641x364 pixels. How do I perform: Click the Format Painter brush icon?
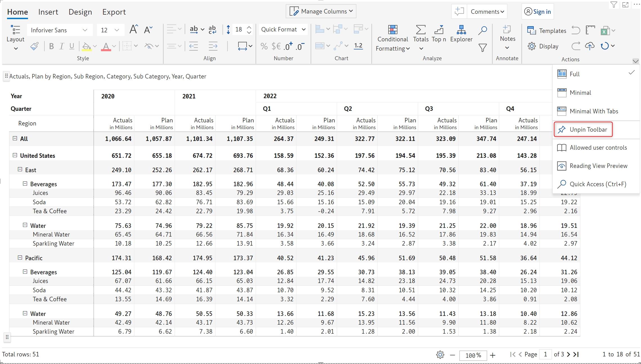click(34, 46)
